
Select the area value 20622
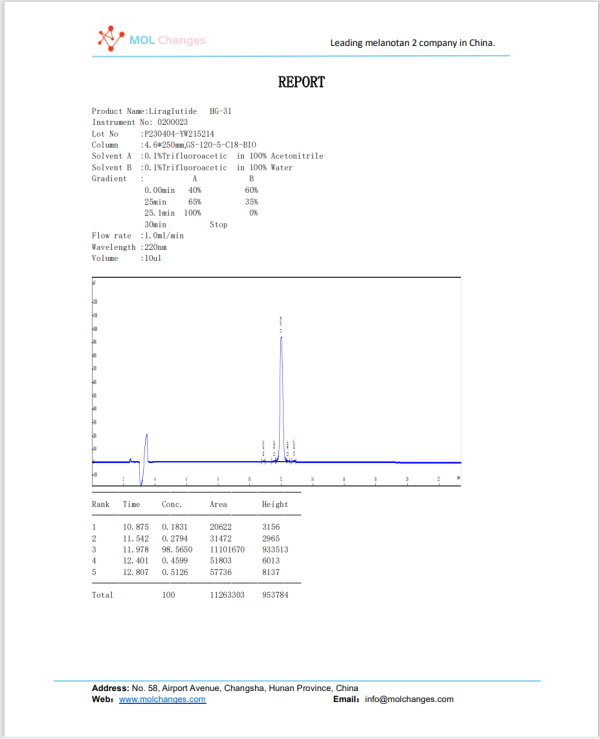(221, 527)
